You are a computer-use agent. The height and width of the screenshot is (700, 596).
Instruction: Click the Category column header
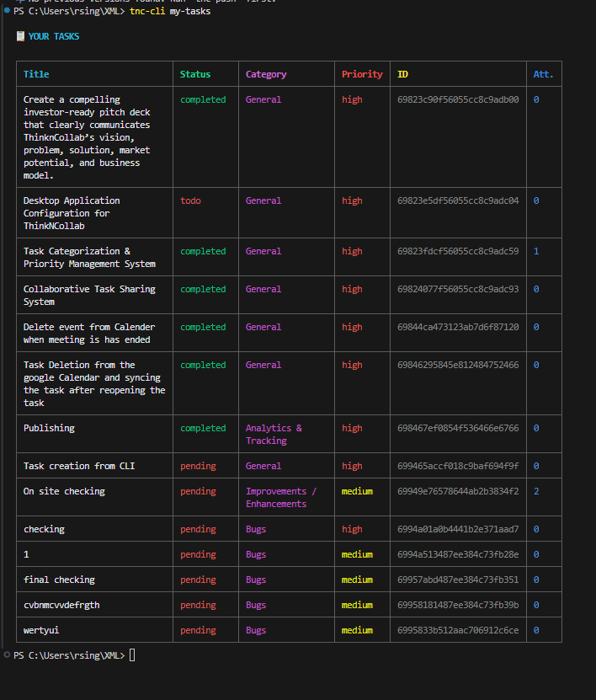click(x=266, y=75)
